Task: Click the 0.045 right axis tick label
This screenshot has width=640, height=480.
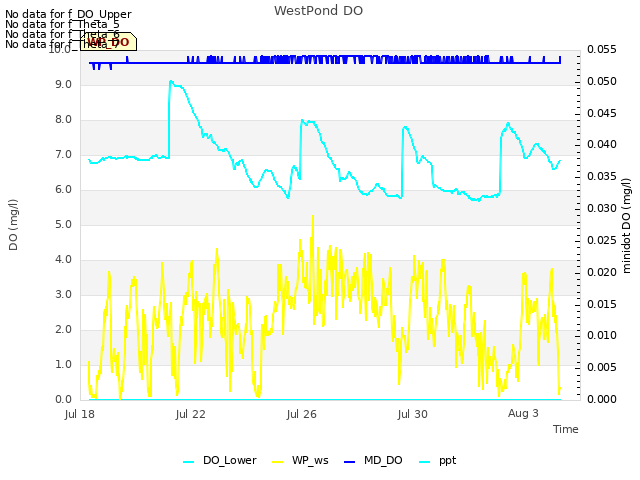Action: click(602, 113)
